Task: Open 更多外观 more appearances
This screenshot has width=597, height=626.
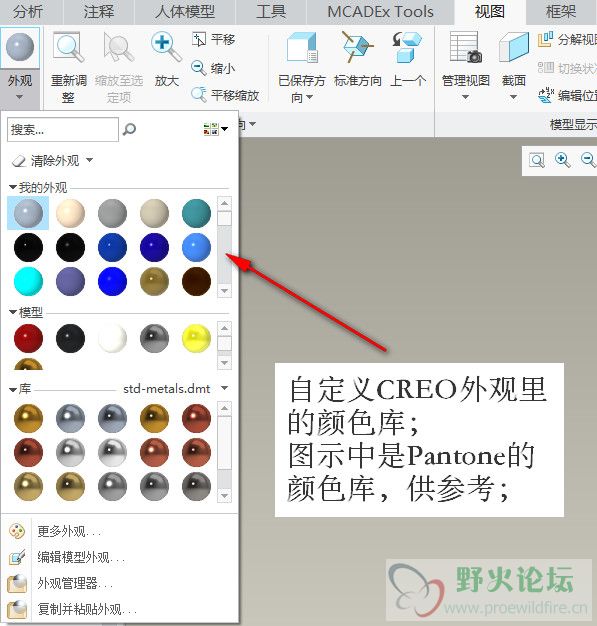Action: tap(69, 531)
